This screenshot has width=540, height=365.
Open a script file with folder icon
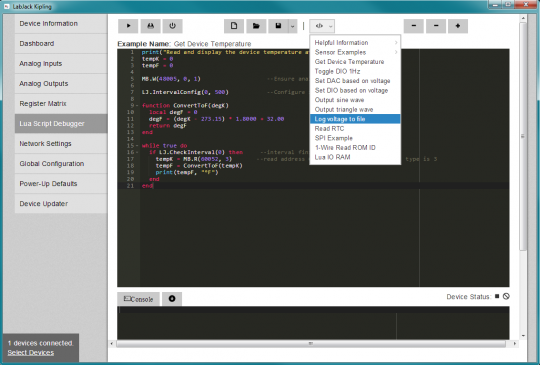(256, 26)
